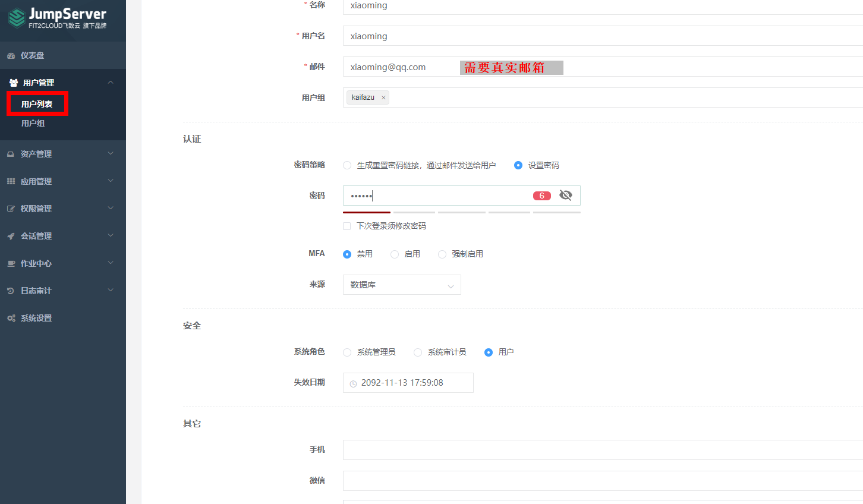Click 日志审计 sidebar label
863x504 pixels.
pyautogui.click(x=36, y=291)
